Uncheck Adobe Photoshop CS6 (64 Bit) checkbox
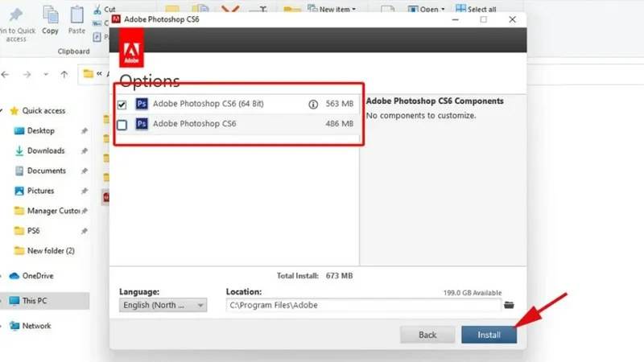 pyautogui.click(x=122, y=104)
